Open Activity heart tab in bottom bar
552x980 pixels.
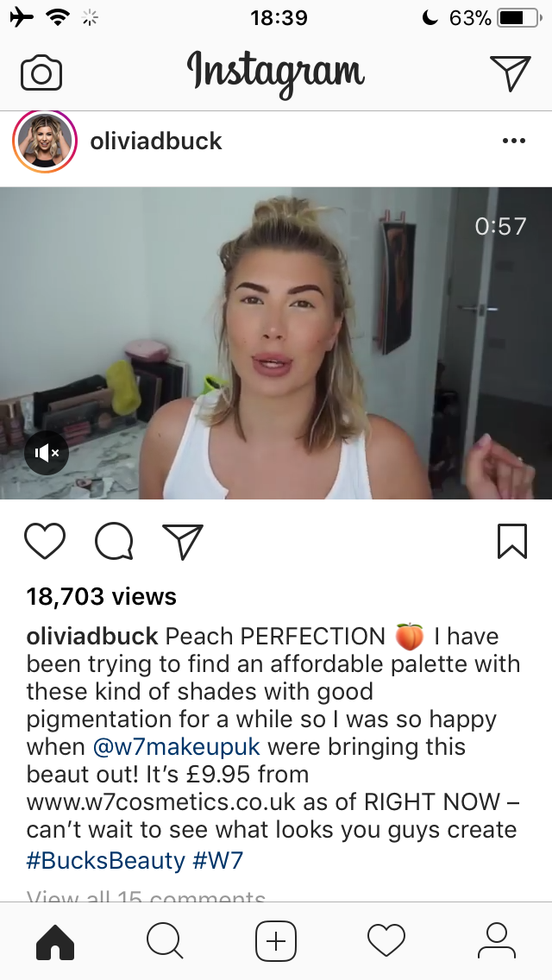(x=386, y=941)
